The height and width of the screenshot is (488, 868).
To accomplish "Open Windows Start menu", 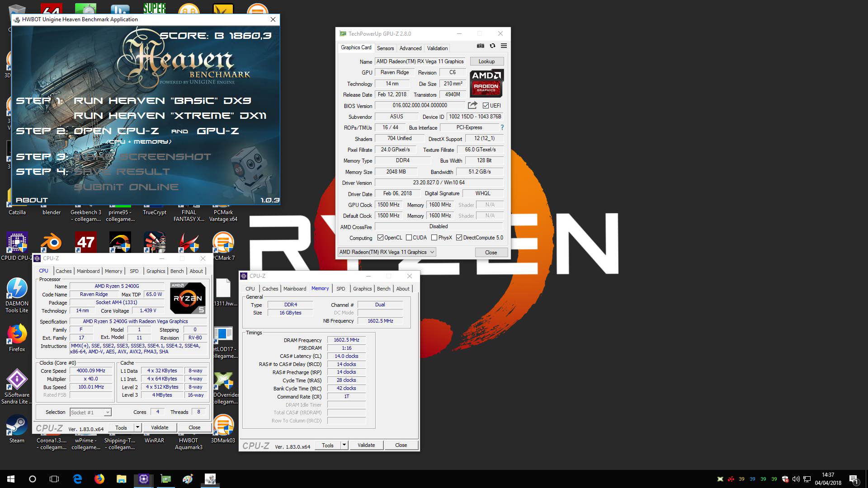I will coord(11,479).
